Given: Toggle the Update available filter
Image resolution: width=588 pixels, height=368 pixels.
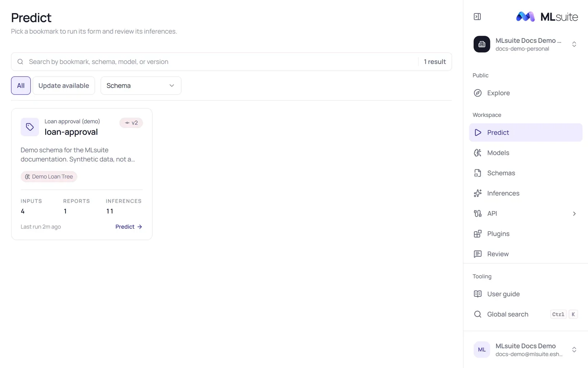Looking at the screenshot, I should (64, 85).
